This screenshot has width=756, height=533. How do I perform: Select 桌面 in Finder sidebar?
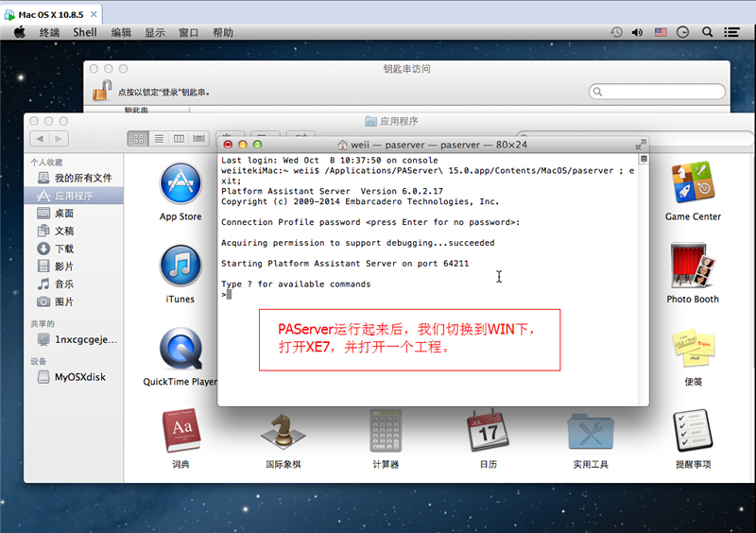[74, 214]
